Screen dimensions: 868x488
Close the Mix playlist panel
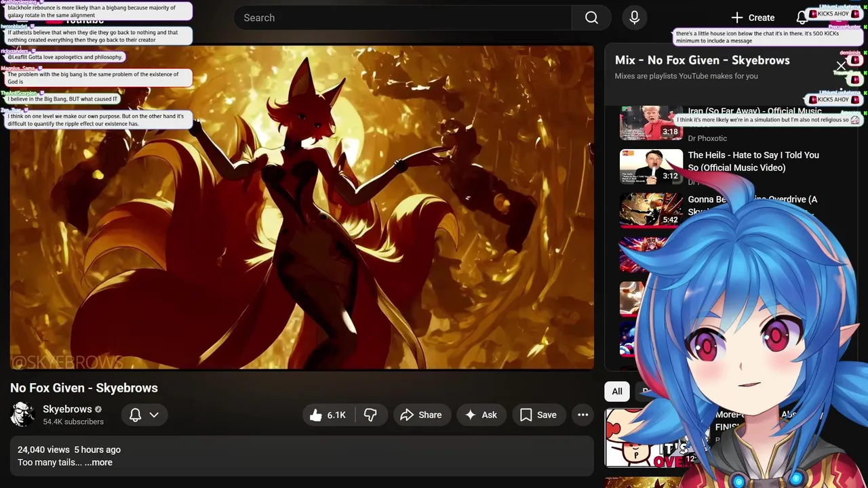click(x=841, y=66)
